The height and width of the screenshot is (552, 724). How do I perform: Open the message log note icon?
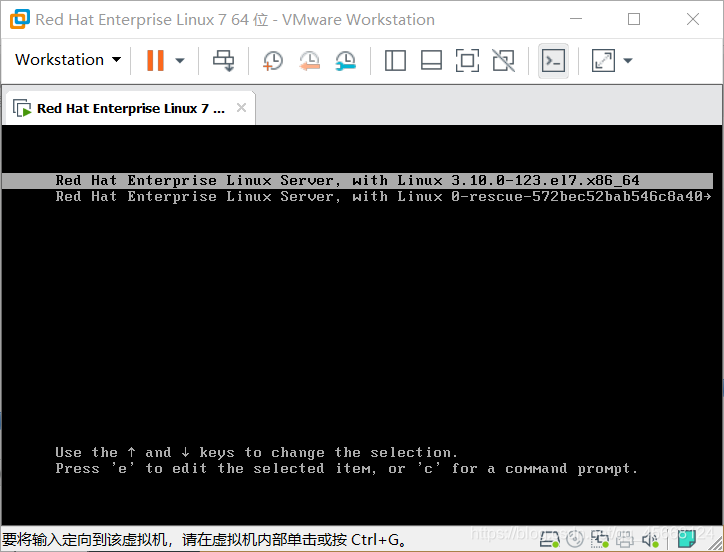tap(686, 539)
